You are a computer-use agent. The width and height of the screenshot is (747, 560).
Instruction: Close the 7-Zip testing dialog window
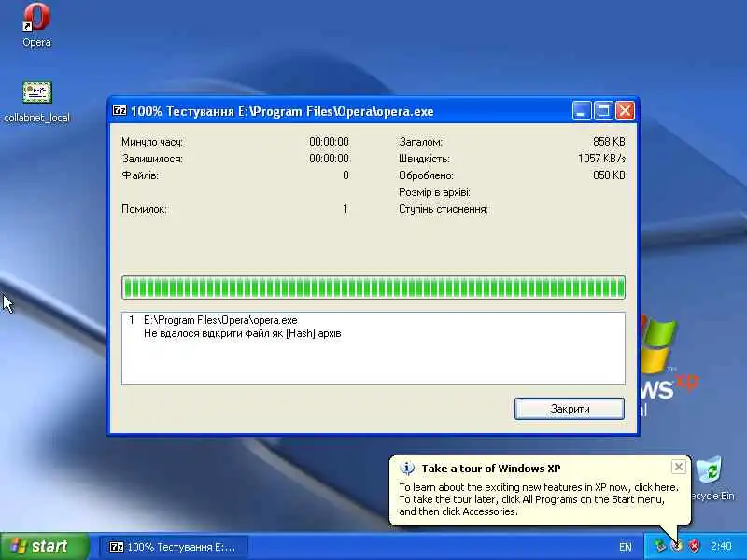coord(625,111)
